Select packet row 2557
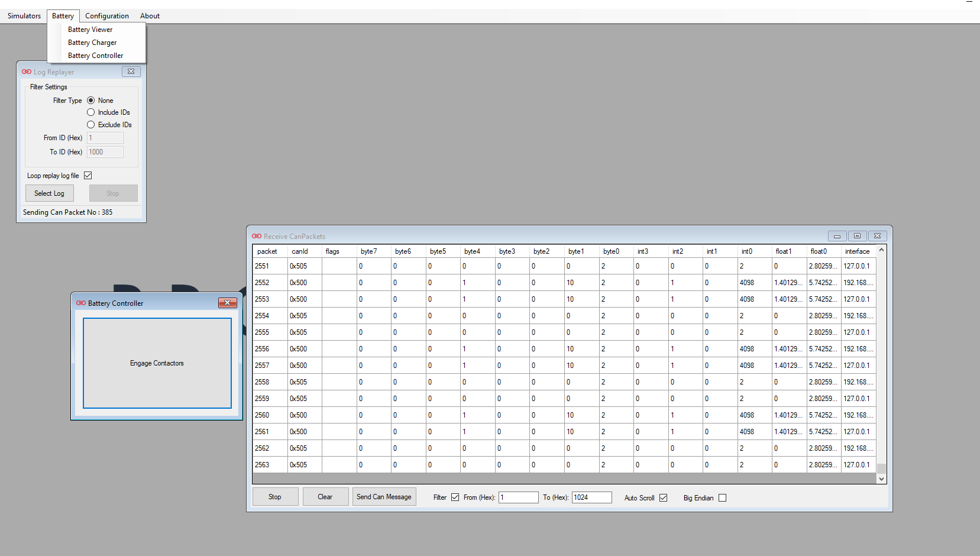Image resolution: width=980 pixels, height=556 pixels. [x=565, y=366]
